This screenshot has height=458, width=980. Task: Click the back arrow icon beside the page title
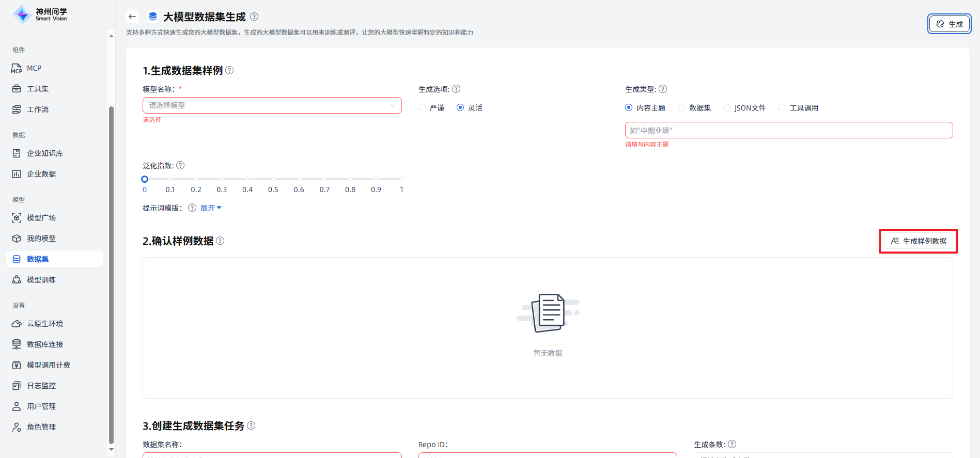coord(132,17)
